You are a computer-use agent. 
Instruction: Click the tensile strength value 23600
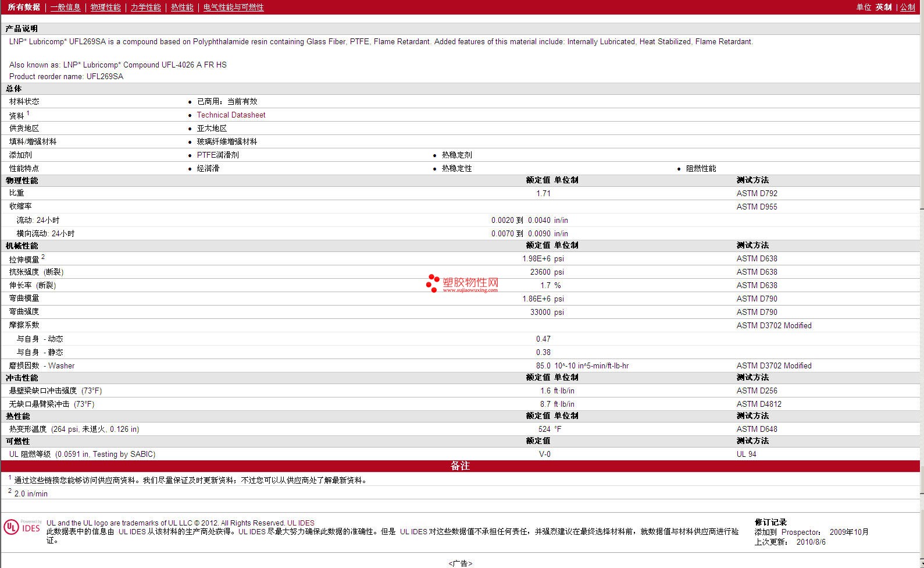tap(540, 272)
